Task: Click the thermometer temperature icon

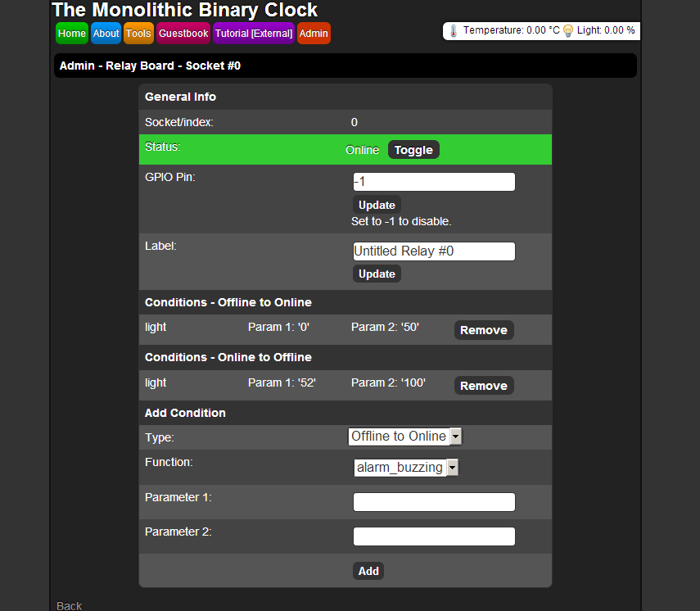Action: (454, 31)
